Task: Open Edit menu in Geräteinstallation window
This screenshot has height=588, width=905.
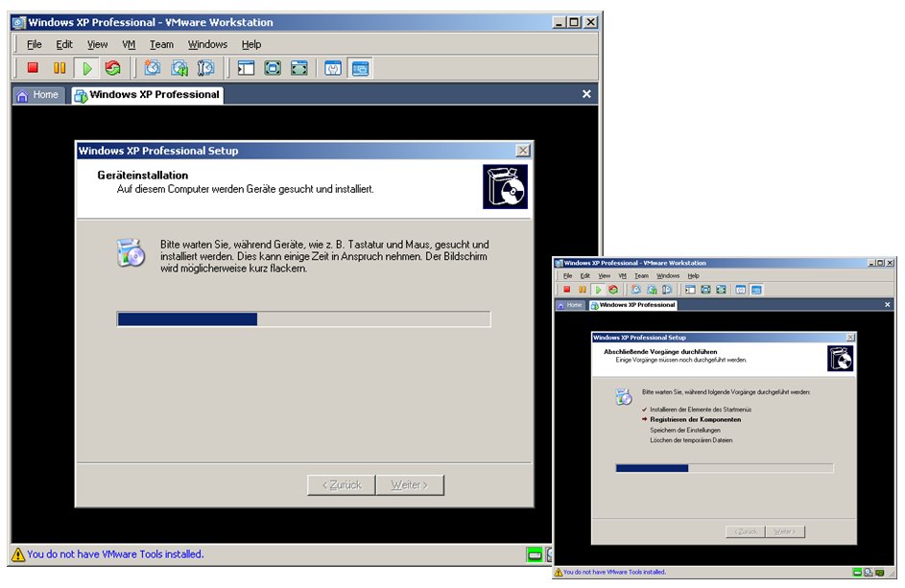Action: (64, 44)
